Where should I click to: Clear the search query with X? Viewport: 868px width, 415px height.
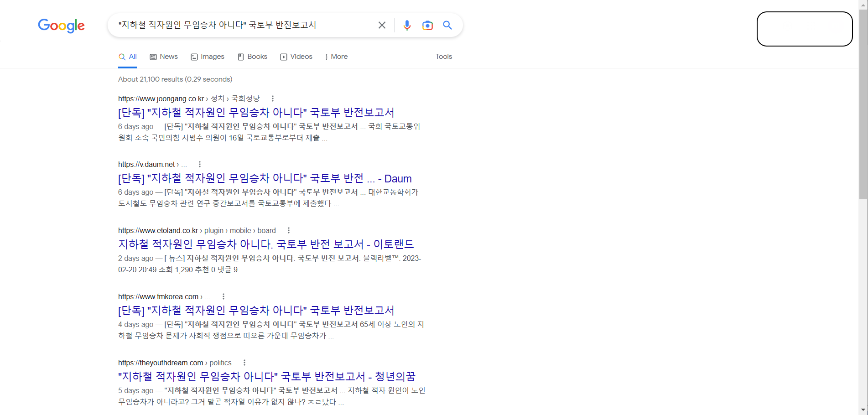pyautogui.click(x=382, y=25)
